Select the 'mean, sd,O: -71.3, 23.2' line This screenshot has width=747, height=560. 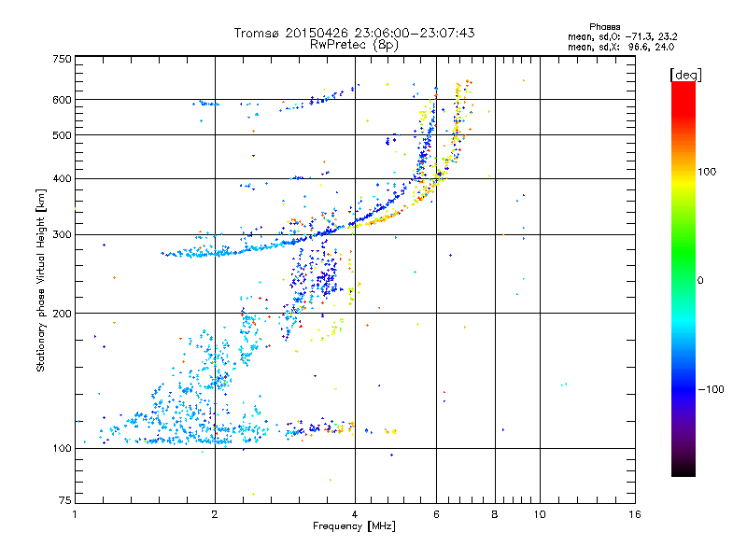(x=622, y=36)
